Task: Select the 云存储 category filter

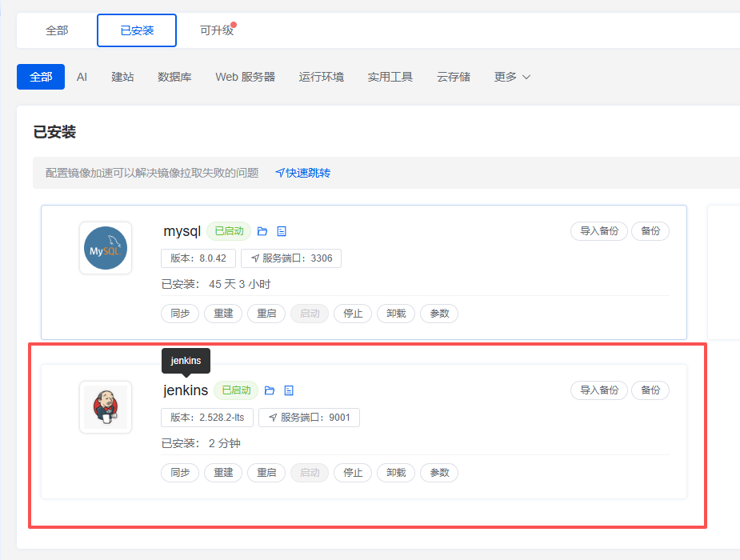Action: 454,77
